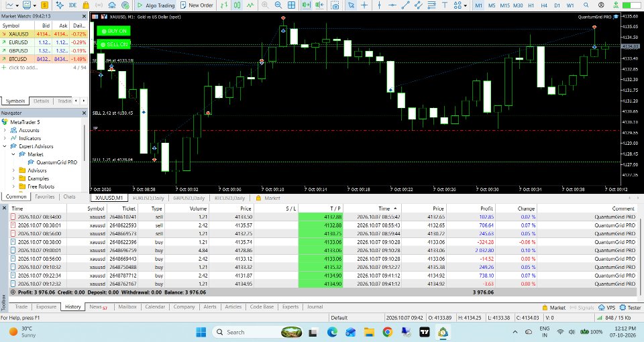The height and width of the screenshot is (342, 644).
Task: Click the radar target toolbar icon
Action: click(x=125, y=5)
